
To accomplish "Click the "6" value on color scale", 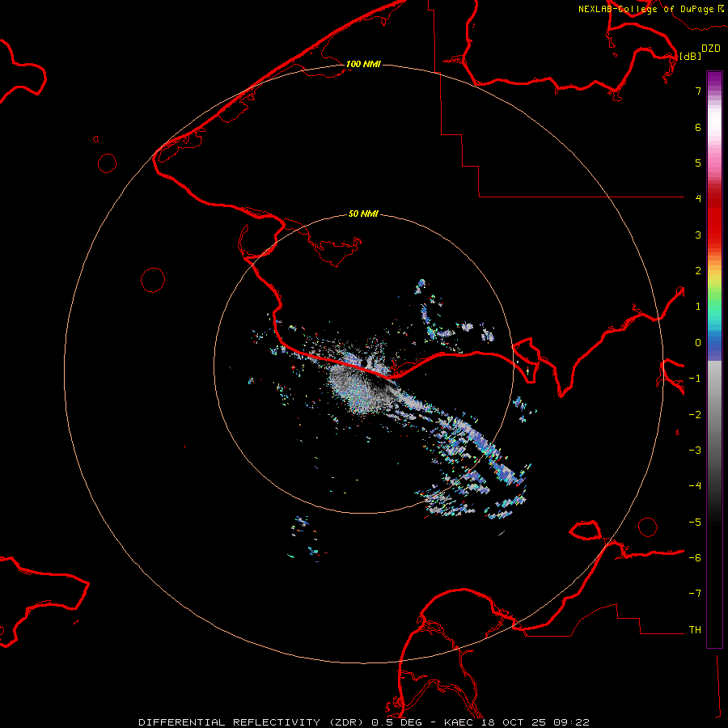I will click(698, 127).
